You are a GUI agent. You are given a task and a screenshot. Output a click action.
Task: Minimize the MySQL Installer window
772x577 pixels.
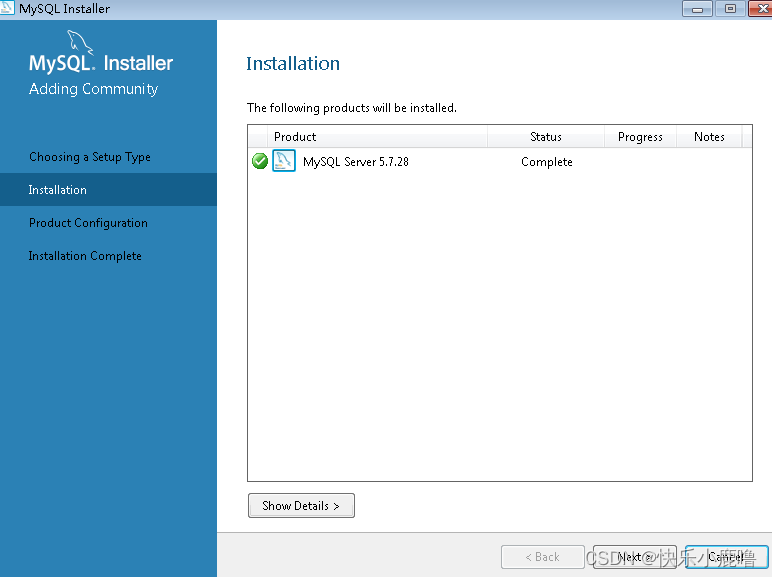pos(697,9)
